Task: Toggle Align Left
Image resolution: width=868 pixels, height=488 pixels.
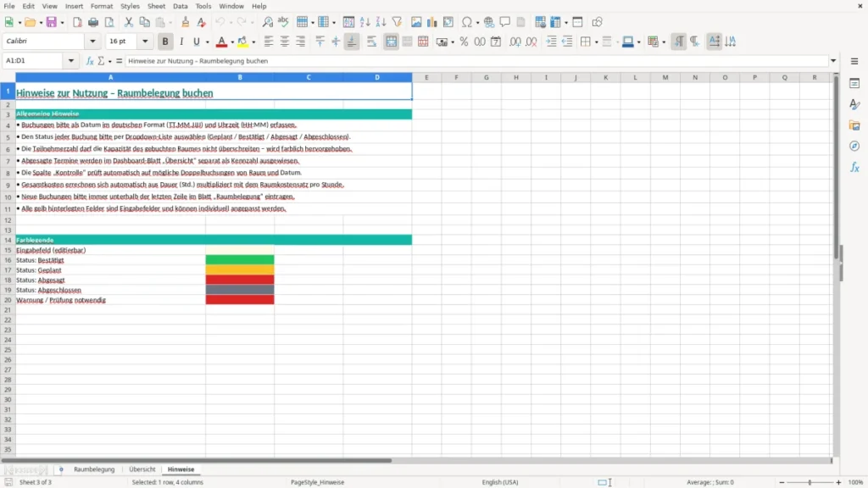Action: (269, 42)
